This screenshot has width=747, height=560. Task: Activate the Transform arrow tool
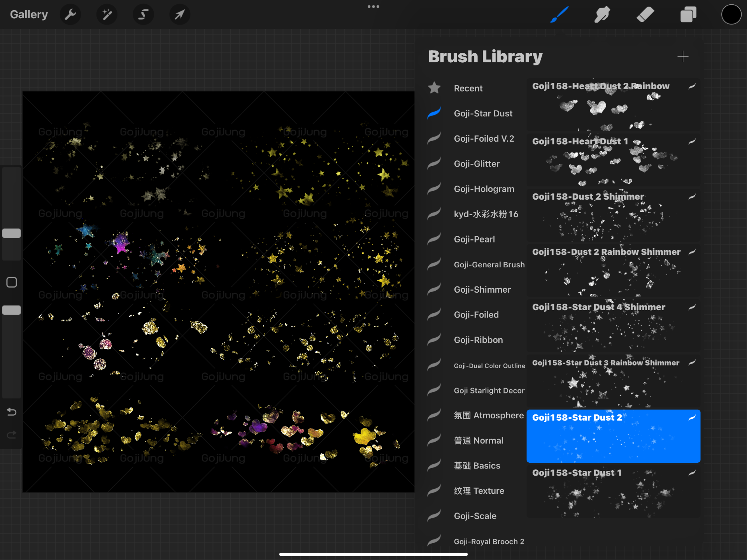click(x=179, y=15)
